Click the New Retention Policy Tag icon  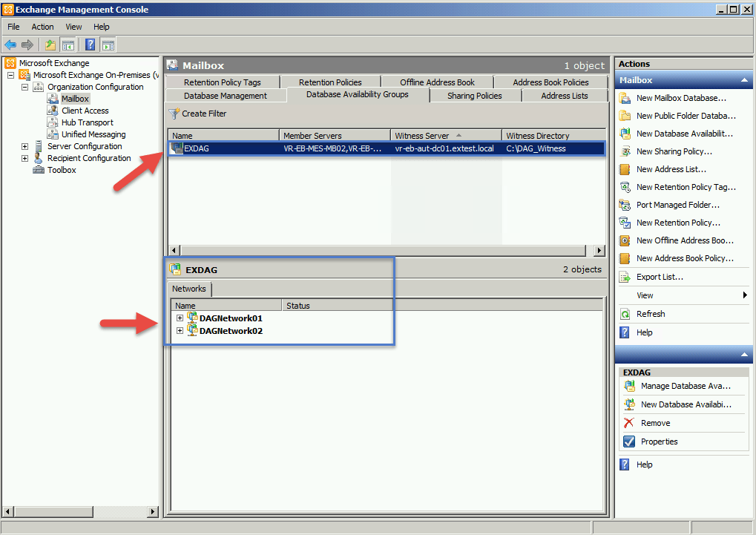pos(625,187)
